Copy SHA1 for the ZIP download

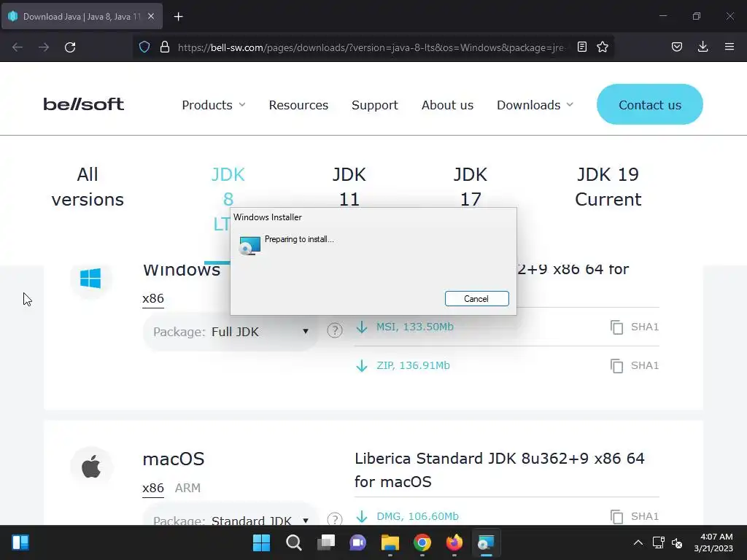pos(635,366)
